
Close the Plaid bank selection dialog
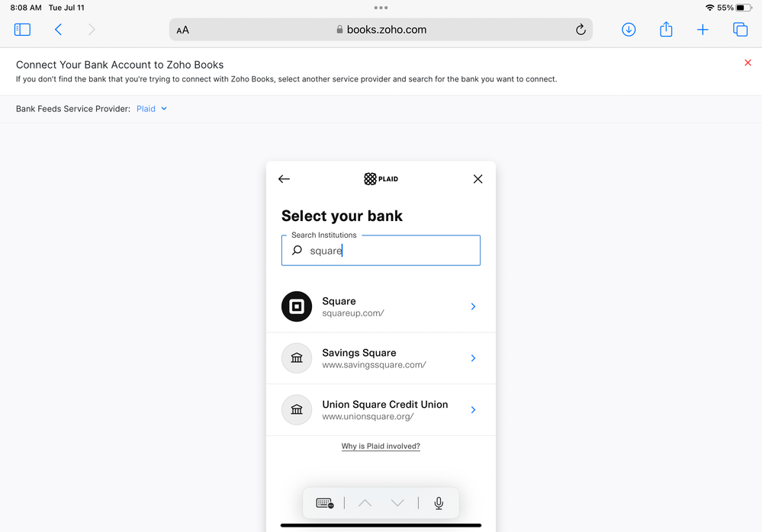click(x=477, y=179)
